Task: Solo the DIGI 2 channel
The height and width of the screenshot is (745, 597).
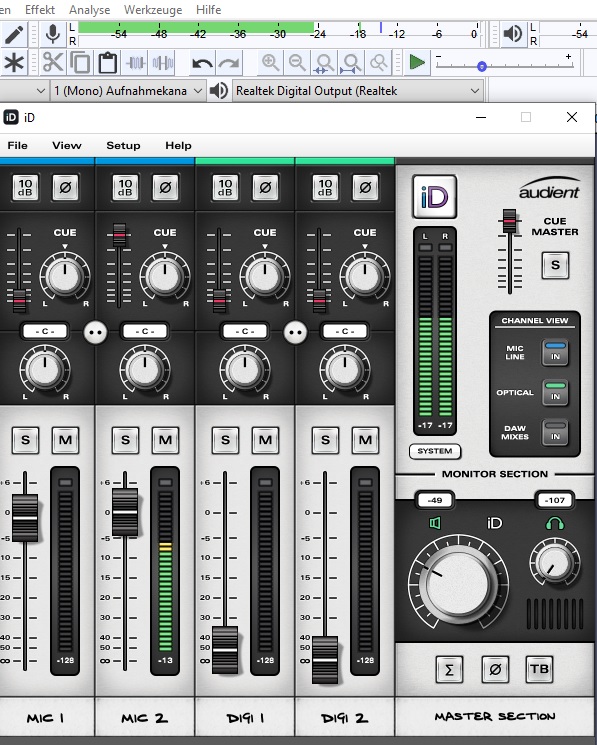Action: pos(325,440)
